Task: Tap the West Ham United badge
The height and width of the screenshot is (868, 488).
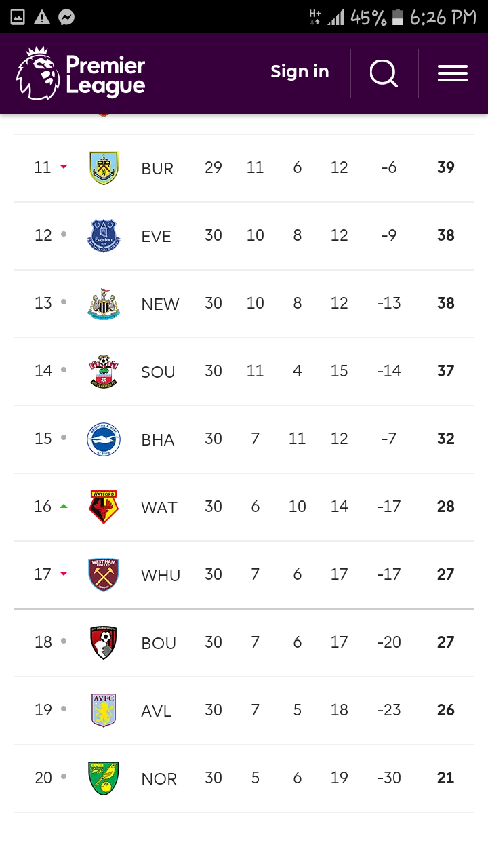Action: [104, 575]
